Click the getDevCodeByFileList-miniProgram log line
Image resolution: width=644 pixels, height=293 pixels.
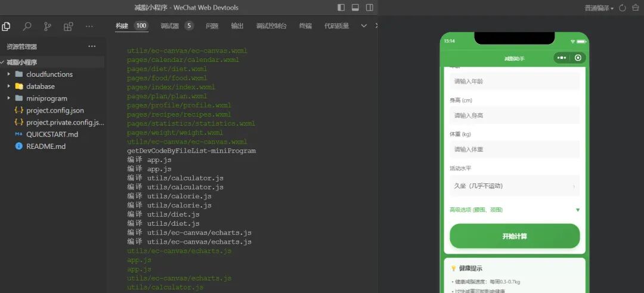pyautogui.click(x=191, y=151)
